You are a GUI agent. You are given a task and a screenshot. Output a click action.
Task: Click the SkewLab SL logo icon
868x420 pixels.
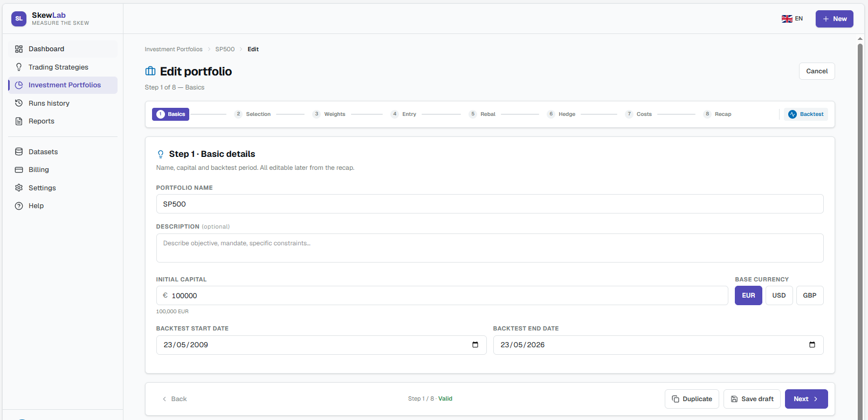pos(19,19)
